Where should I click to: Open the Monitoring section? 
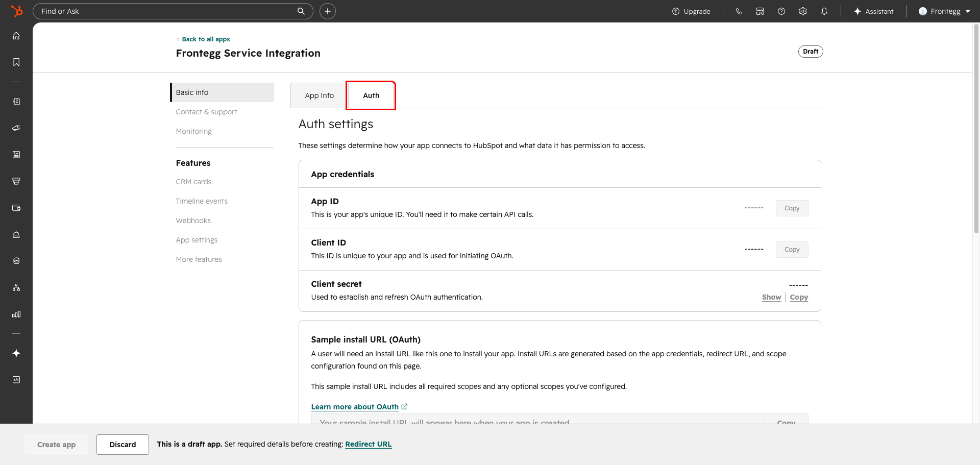pyautogui.click(x=193, y=131)
